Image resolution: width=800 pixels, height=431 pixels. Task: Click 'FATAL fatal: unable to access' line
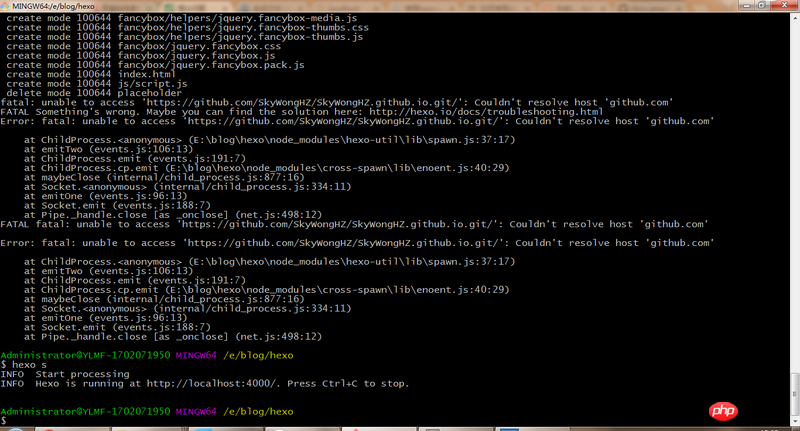point(354,224)
